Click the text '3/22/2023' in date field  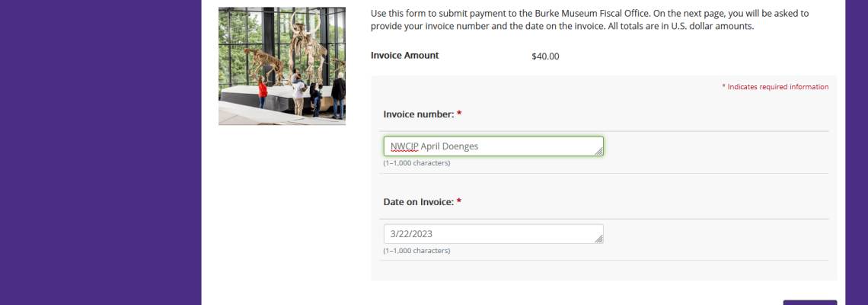[411, 234]
